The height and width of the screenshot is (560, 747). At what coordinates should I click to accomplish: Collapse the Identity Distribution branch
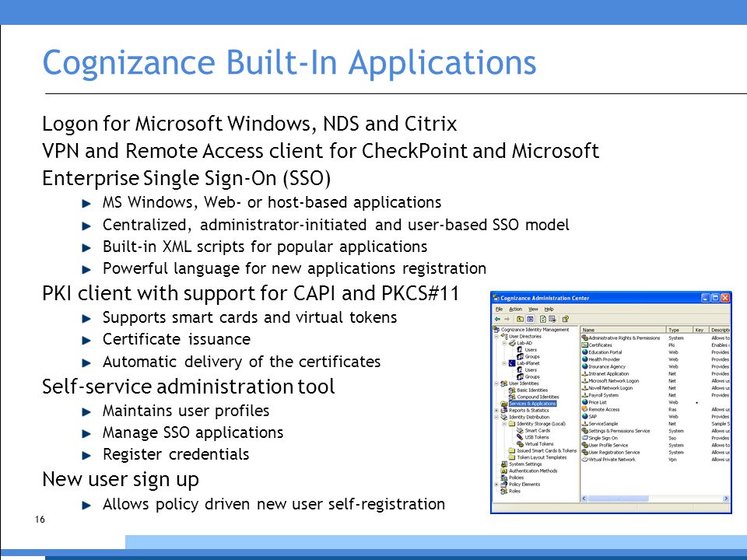pos(496,417)
